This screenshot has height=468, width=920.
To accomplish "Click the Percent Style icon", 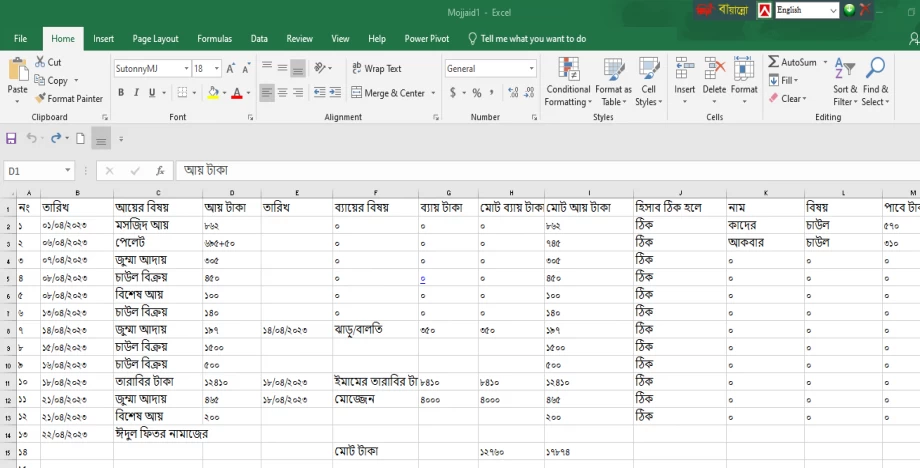I will [476, 93].
